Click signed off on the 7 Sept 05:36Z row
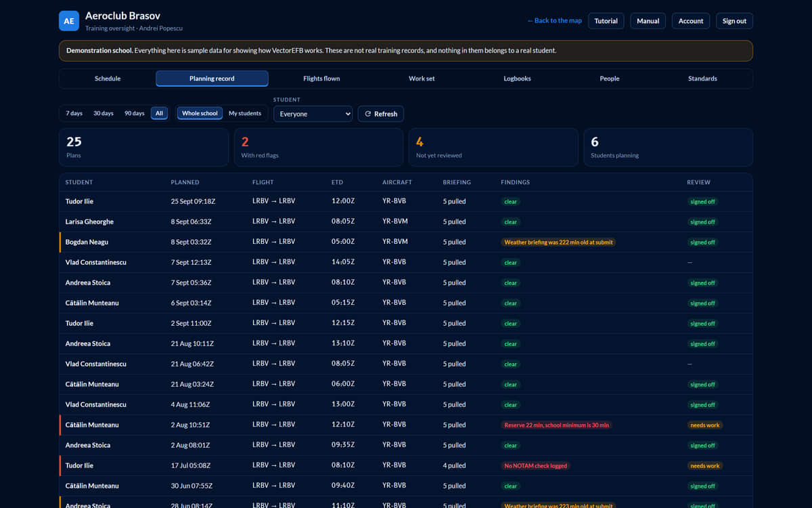 click(x=702, y=283)
